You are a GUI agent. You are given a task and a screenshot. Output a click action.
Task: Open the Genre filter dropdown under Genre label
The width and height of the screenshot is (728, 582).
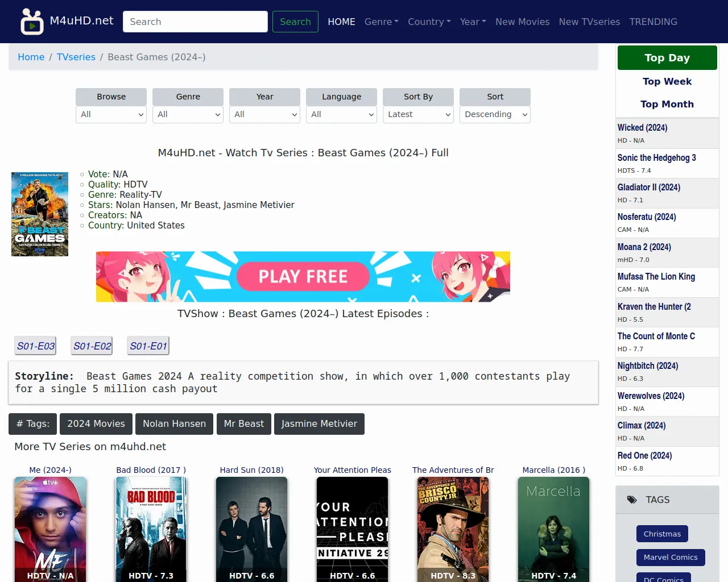click(x=188, y=114)
